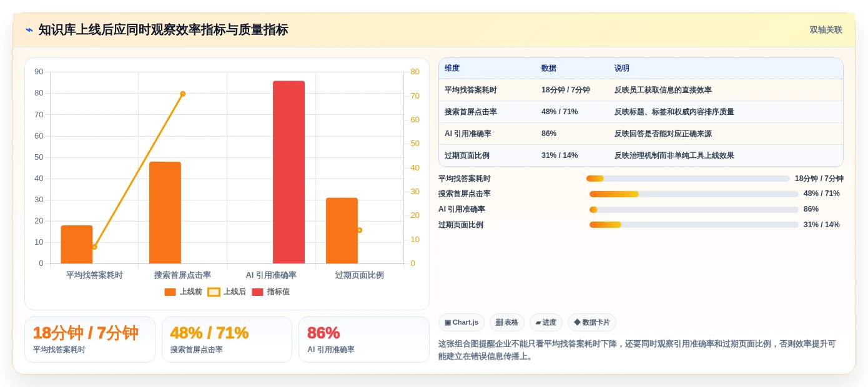Screen dimensions: 868x387
Task: Click table row label 搜索首屏点击率
Action: pos(471,112)
